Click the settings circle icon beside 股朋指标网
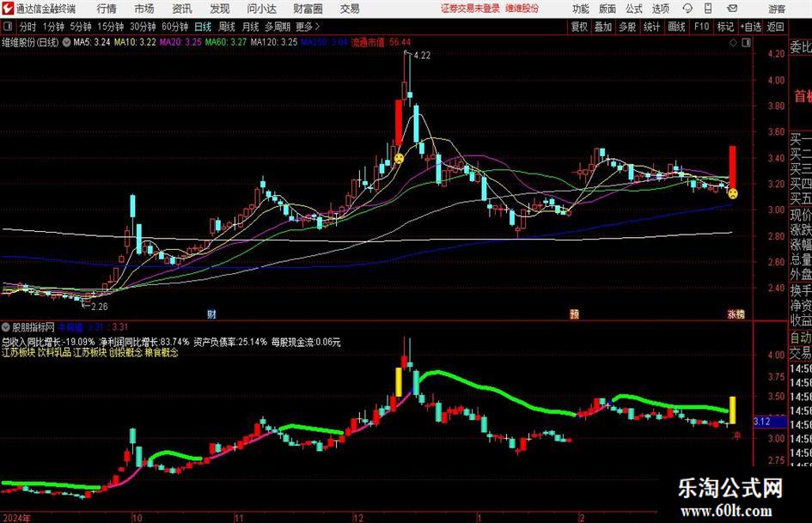 (6, 327)
